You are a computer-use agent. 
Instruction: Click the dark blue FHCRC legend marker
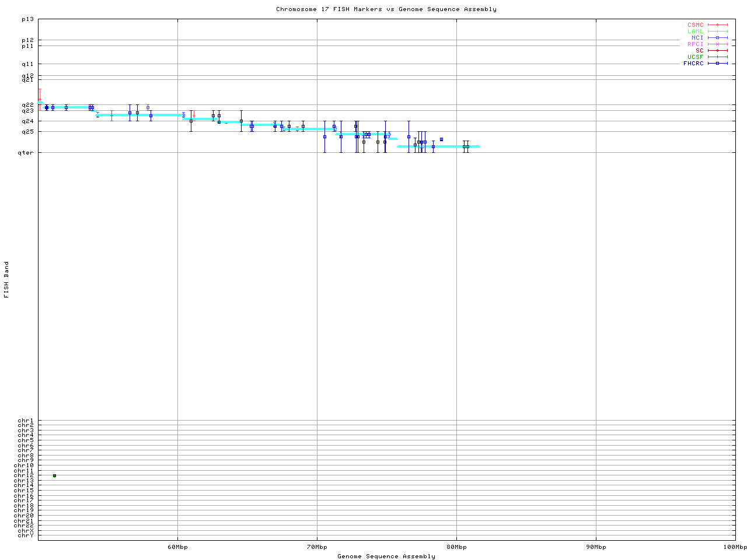tap(717, 64)
